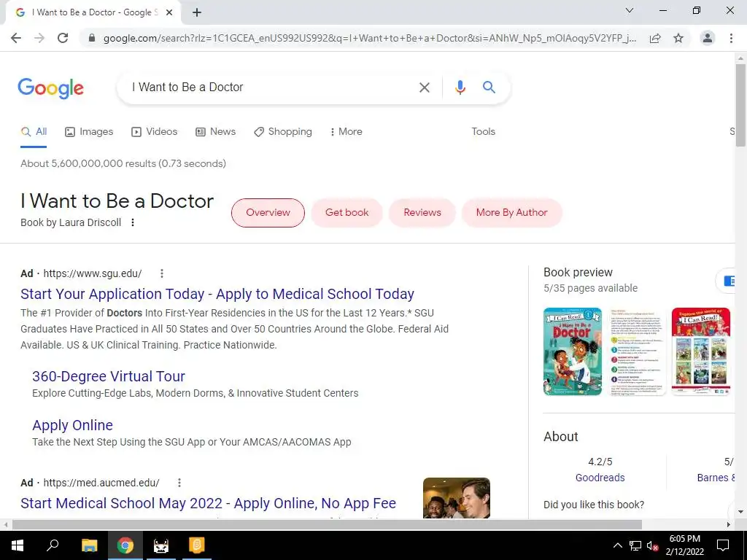Open three-dot menu next to aucmed.edu ad

point(179,483)
